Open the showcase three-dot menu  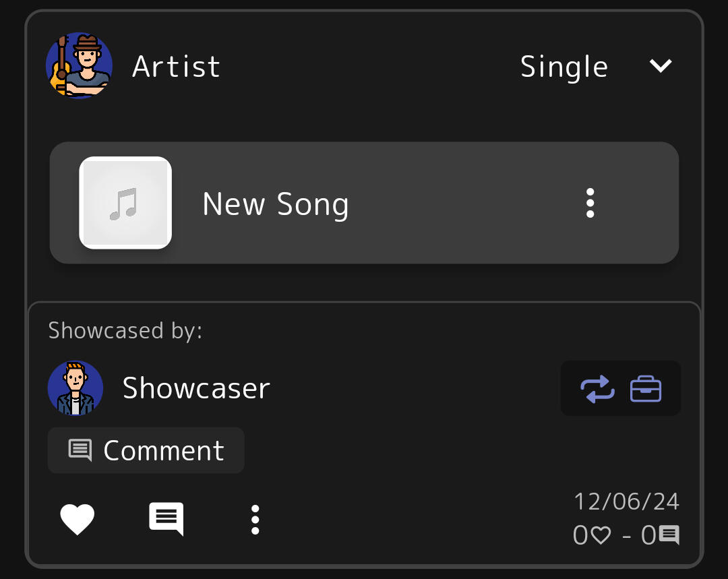[x=255, y=520]
